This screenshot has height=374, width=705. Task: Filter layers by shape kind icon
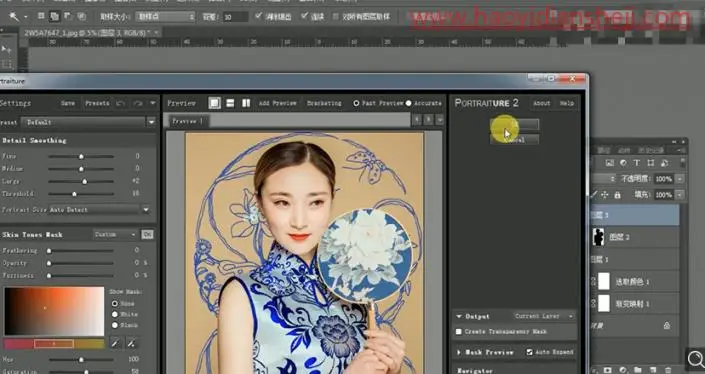click(651, 163)
